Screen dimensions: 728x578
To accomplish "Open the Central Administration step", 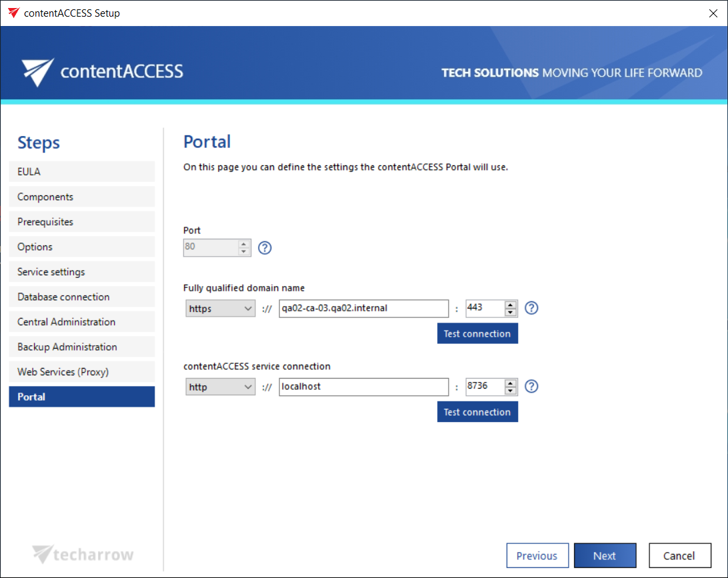I will (x=82, y=322).
